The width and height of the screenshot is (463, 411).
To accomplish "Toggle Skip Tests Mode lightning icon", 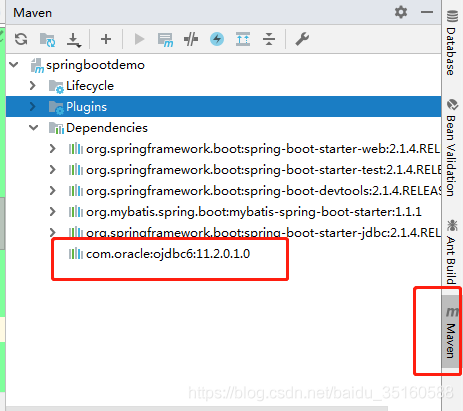I will [x=217, y=39].
